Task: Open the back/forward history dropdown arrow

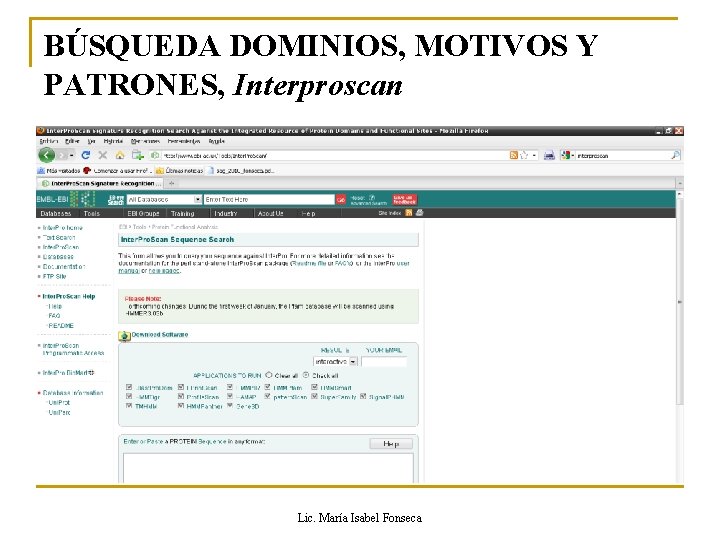Action: [72, 156]
